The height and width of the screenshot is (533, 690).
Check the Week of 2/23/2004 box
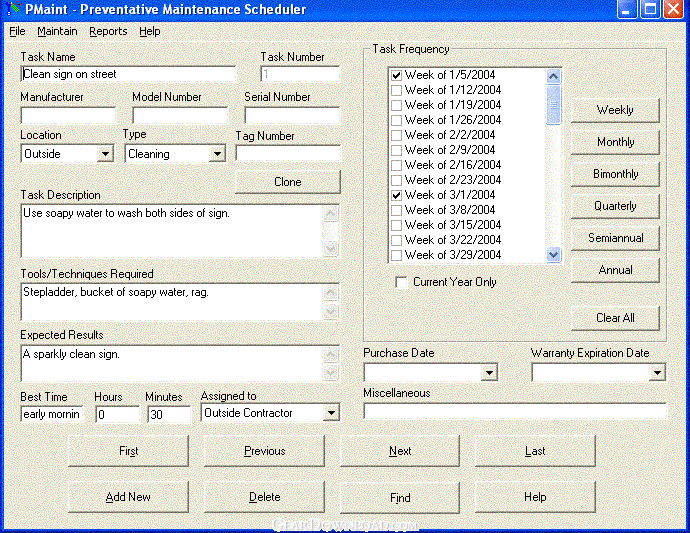(396, 180)
